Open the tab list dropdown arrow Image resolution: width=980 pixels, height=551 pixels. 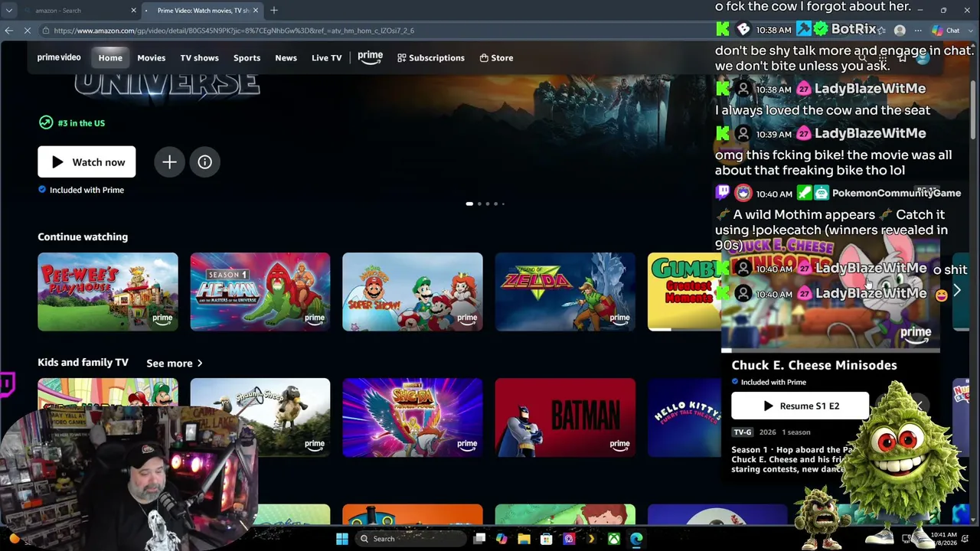point(8,10)
